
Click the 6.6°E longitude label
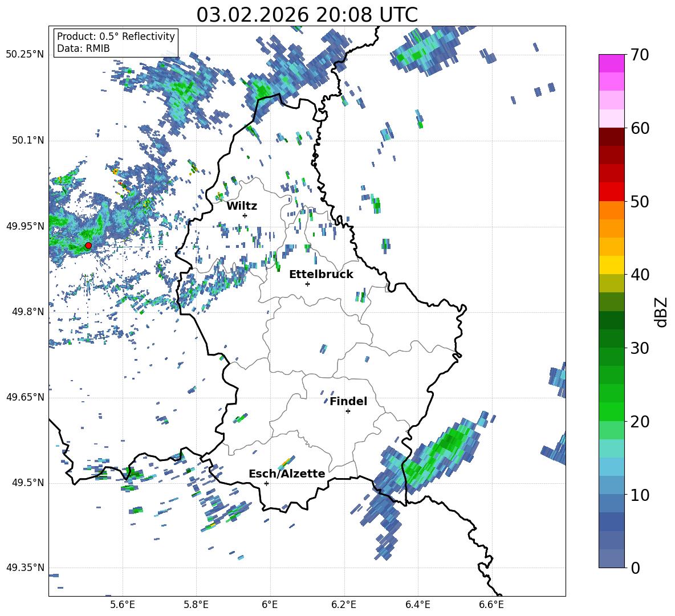491,605
